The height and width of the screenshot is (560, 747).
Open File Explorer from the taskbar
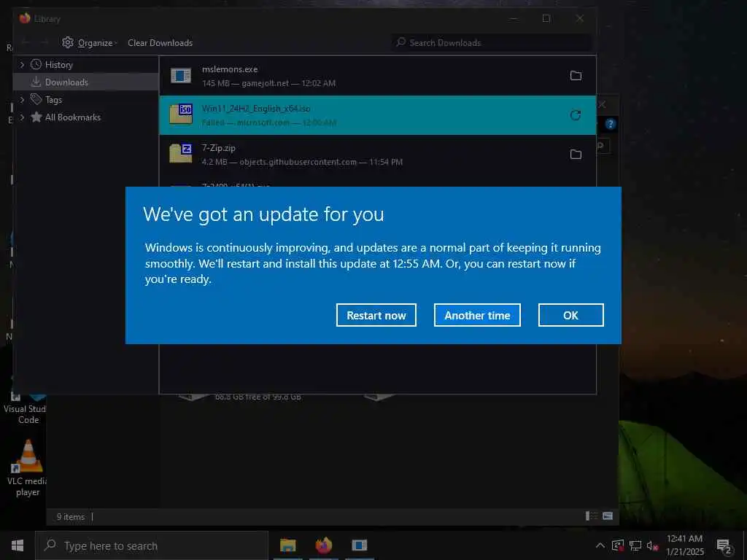click(287, 545)
